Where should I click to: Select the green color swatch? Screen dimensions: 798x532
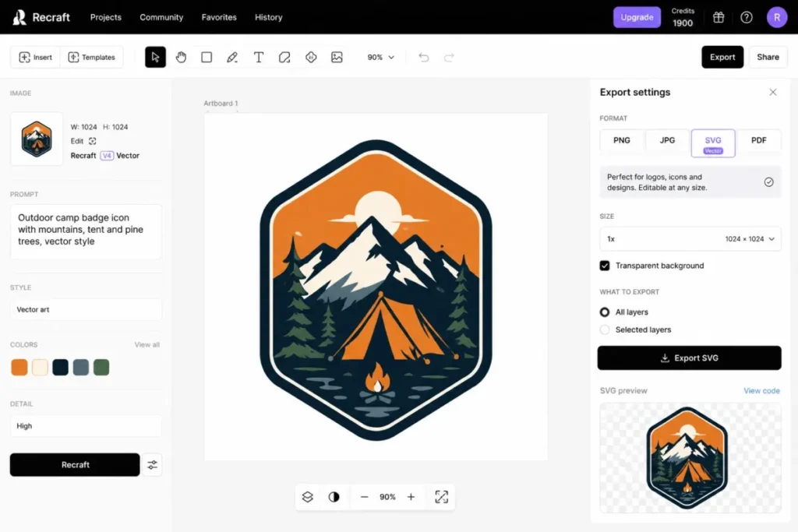click(x=101, y=367)
